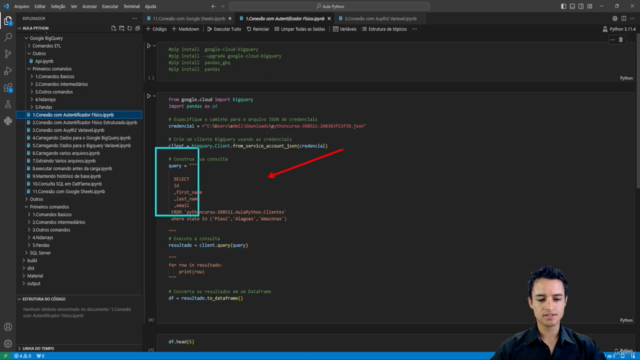Open Api.ipynb in the explorer
The image size is (640, 360).
pos(44,61)
